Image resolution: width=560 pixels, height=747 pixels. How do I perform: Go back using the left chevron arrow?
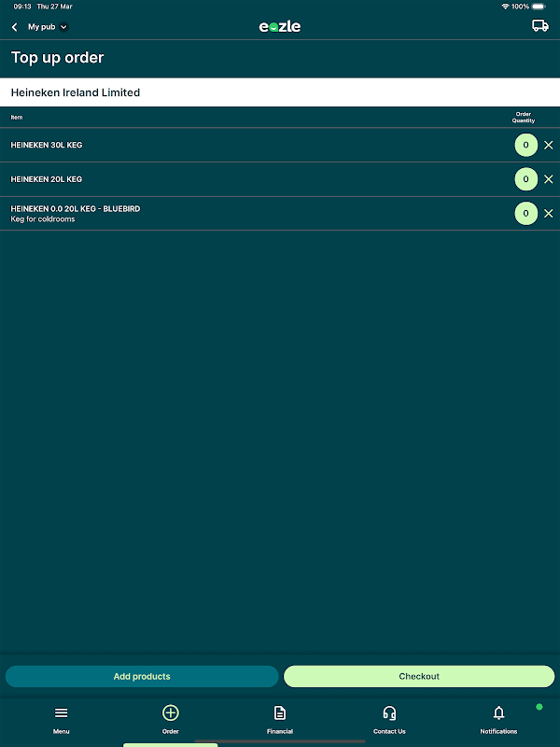click(15, 27)
